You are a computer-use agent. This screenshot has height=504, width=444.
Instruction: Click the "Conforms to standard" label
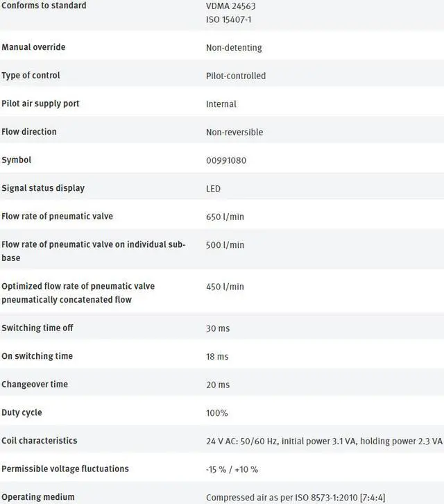(x=44, y=6)
